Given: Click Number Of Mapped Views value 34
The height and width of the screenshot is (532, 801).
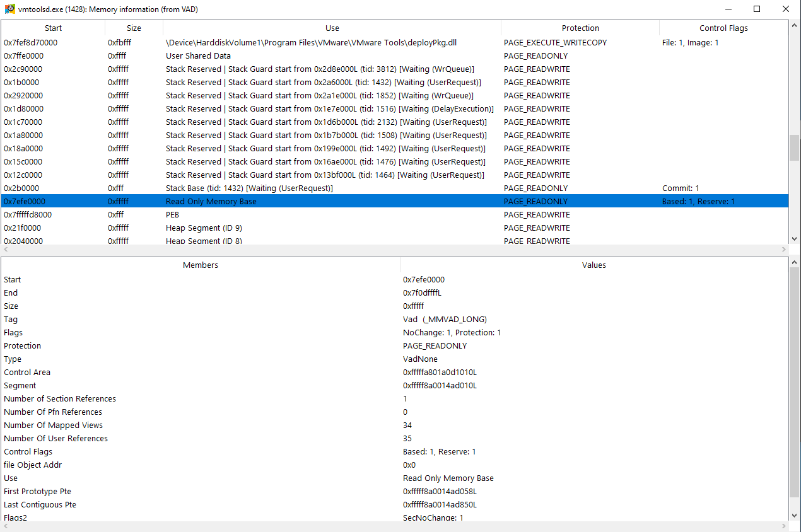Looking at the screenshot, I should point(407,425).
